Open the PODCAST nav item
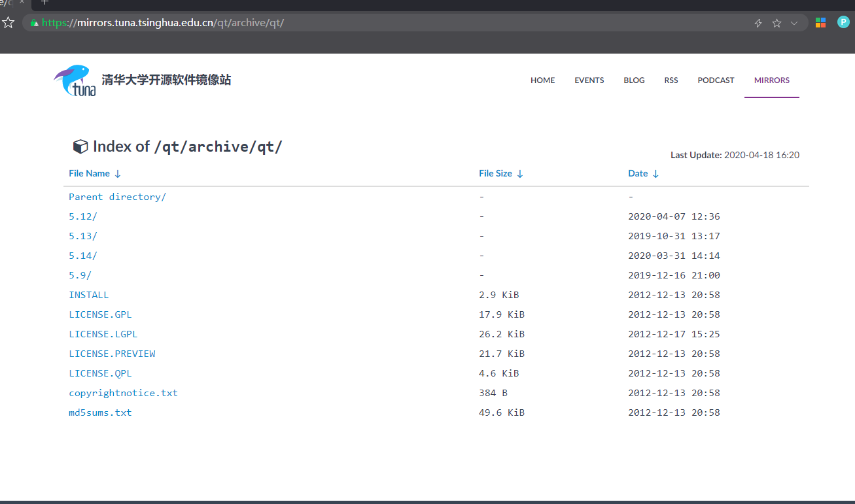This screenshot has width=855, height=504. click(x=716, y=80)
